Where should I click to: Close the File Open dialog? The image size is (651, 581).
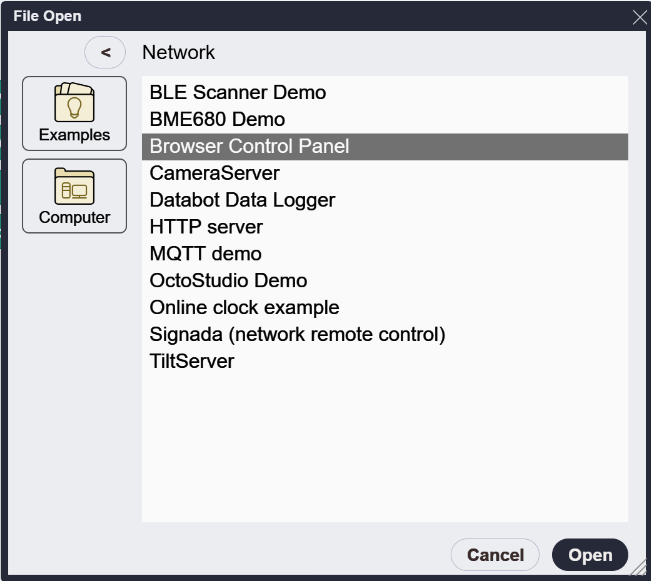(639, 17)
